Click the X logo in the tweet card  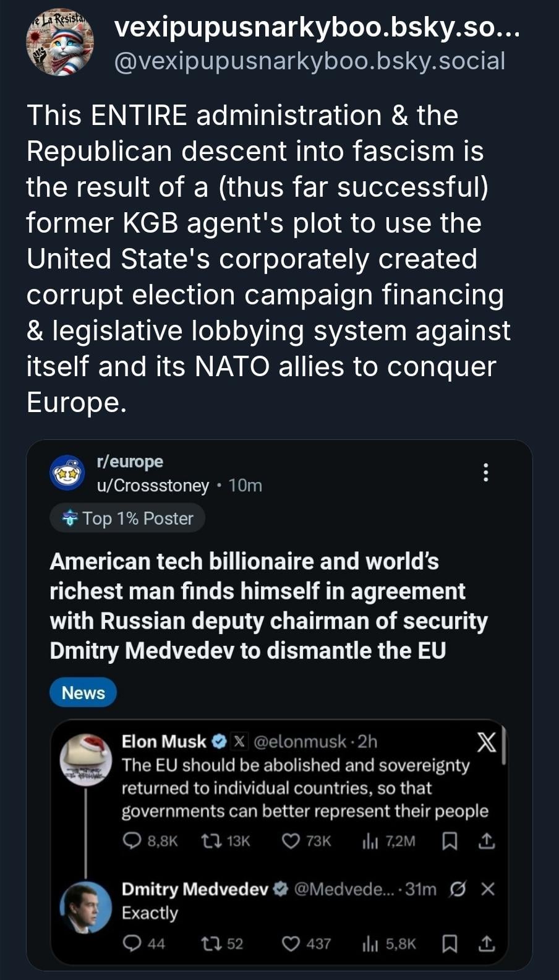pos(487,742)
